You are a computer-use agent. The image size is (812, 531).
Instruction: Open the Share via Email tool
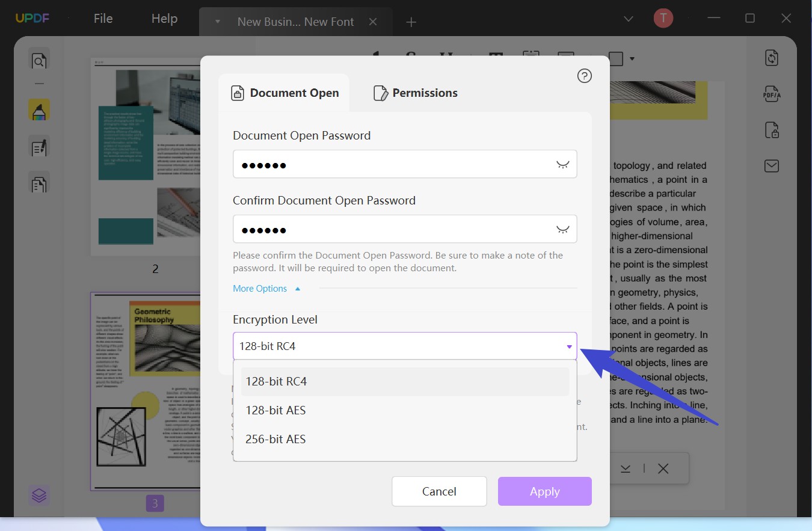[x=772, y=166]
